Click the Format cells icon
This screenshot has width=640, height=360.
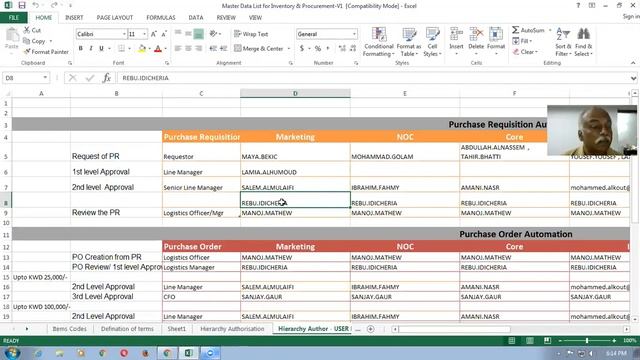[496, 34]
